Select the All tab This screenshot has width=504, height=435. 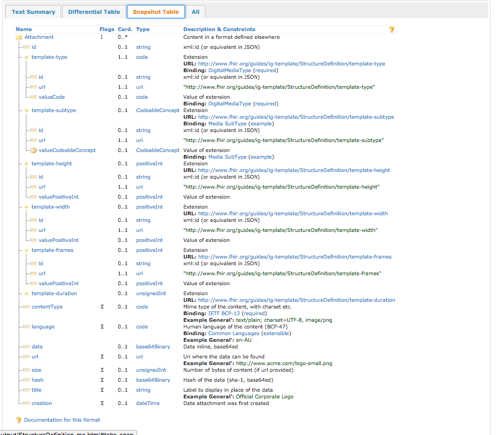(196, 12)
